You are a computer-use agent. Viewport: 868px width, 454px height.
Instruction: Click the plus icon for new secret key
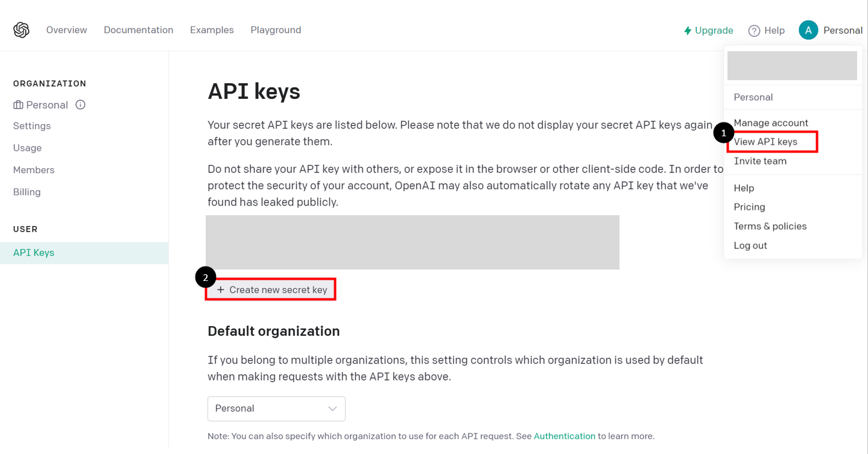tap(221, 290)
